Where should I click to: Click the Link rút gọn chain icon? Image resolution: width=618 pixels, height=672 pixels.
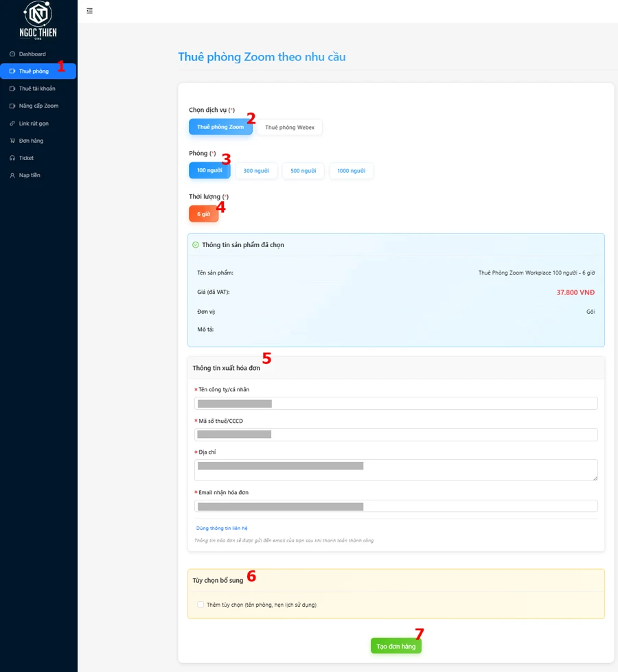coord(12,124)
